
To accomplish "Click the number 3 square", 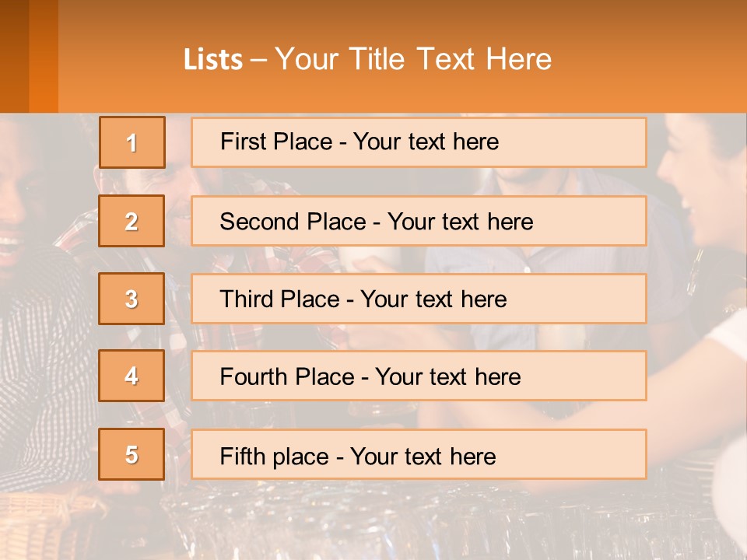I will 132,299.
